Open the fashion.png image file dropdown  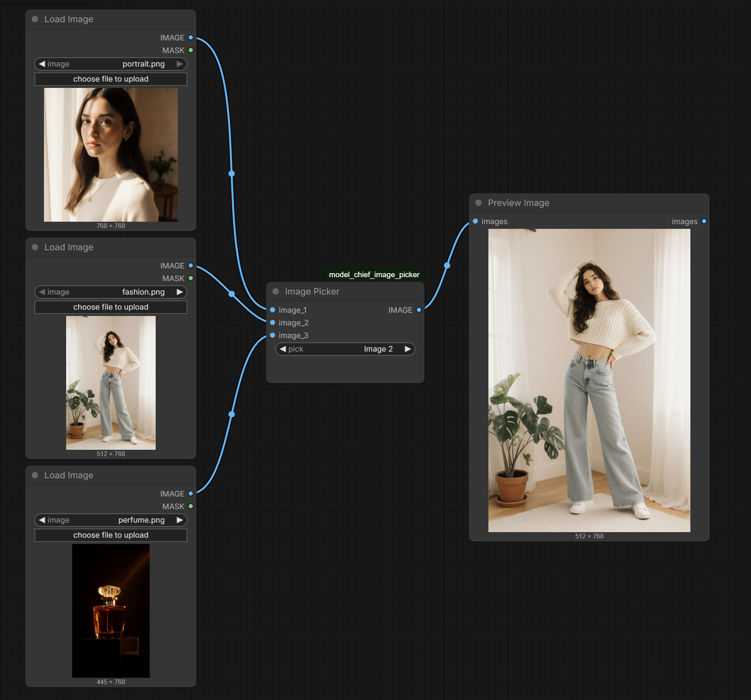coord(111,292)
